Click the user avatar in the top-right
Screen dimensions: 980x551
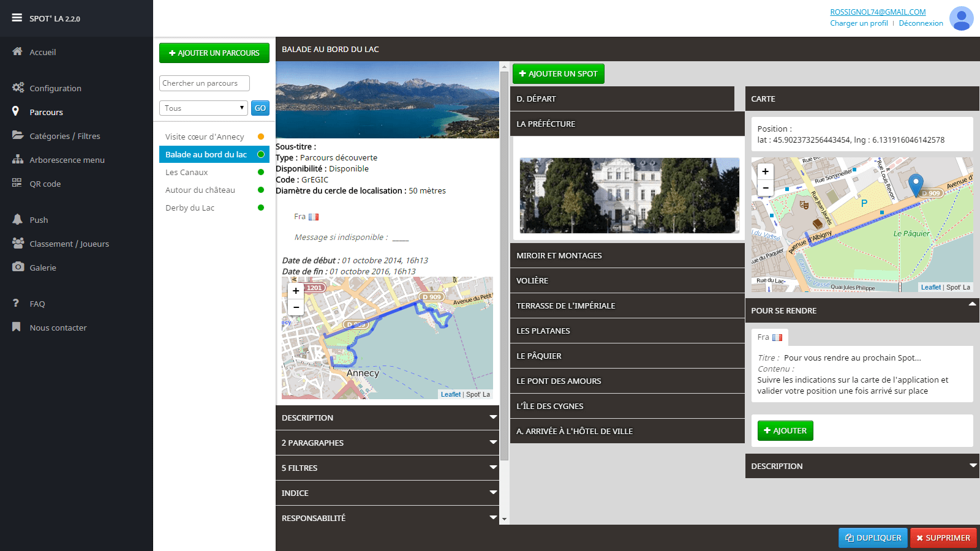pyautogui.click(x=961, y=18)
